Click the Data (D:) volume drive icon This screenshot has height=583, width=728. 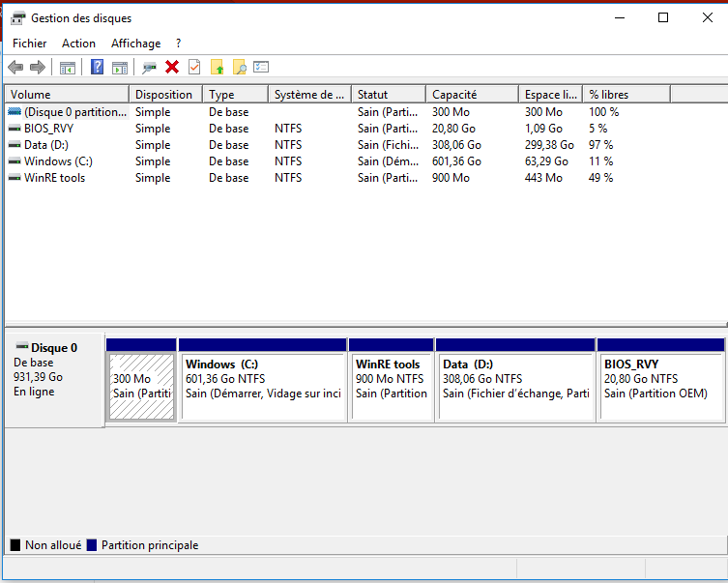click(x=15, y=145)
